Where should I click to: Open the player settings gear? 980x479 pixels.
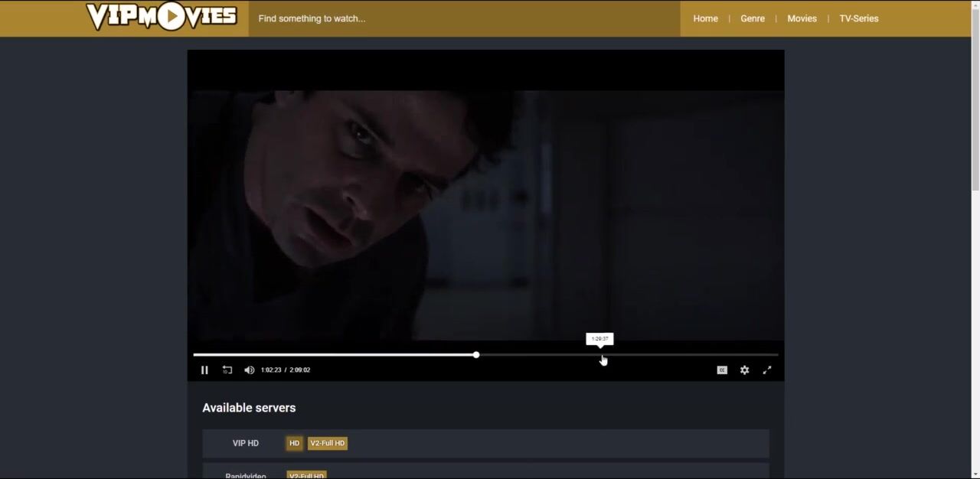tap(744, 370)
